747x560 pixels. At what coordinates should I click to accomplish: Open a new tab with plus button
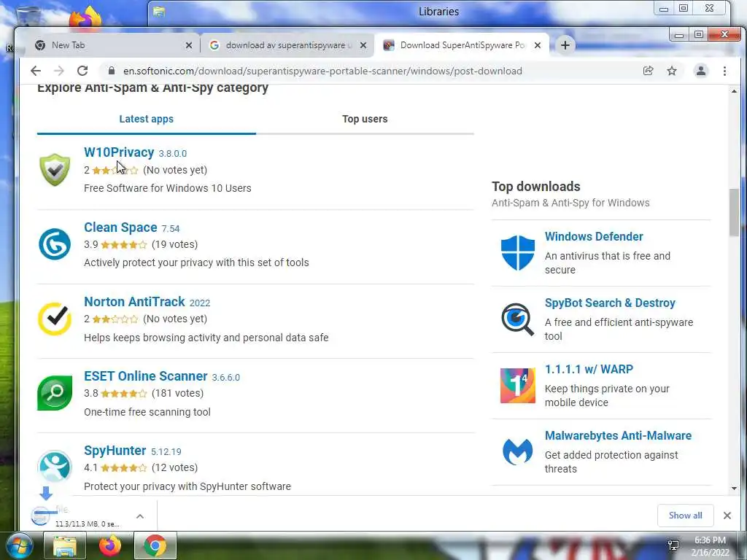tap(565, 45)
